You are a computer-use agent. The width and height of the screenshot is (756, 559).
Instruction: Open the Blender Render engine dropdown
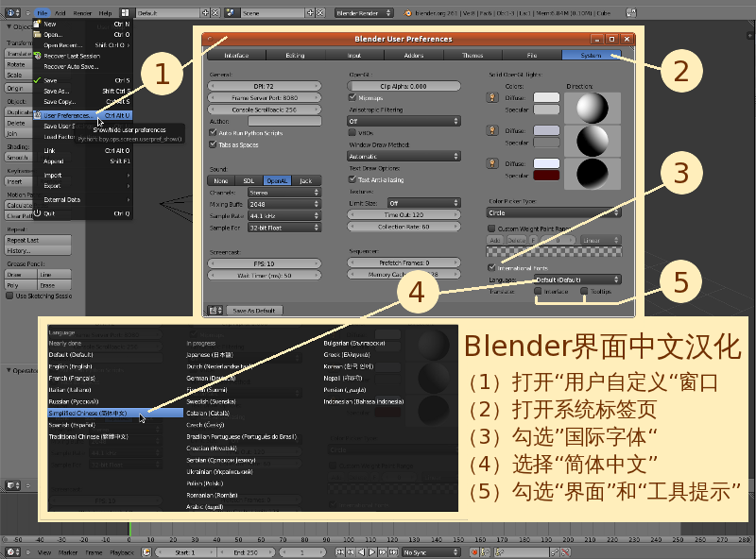click(x=364, y=13)
